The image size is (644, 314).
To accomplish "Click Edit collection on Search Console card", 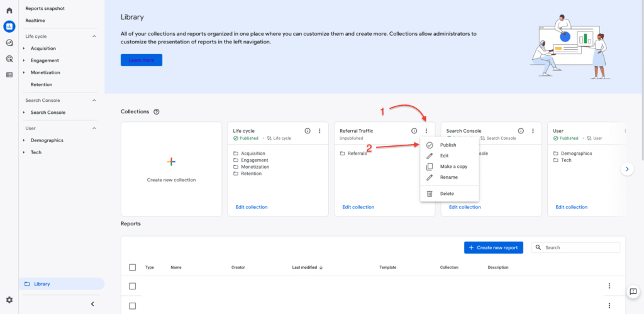I will point(465,207).
